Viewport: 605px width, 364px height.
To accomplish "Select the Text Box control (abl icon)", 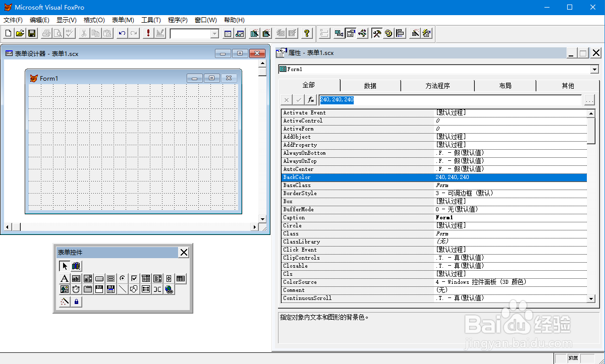I will [76, 278].
